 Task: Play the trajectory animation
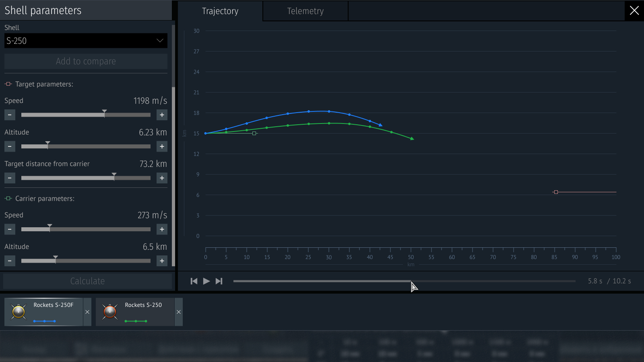click(206, 281)
